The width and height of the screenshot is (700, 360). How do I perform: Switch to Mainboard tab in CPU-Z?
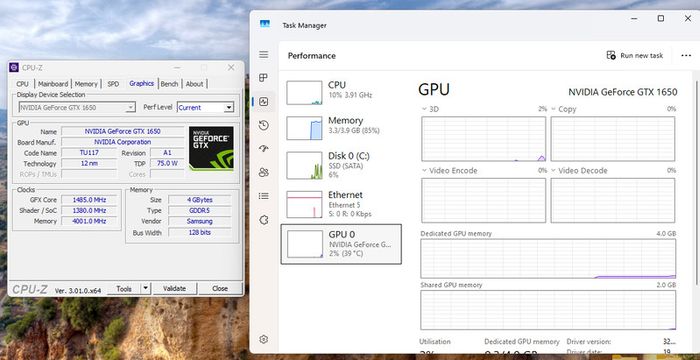click(53, 84)
